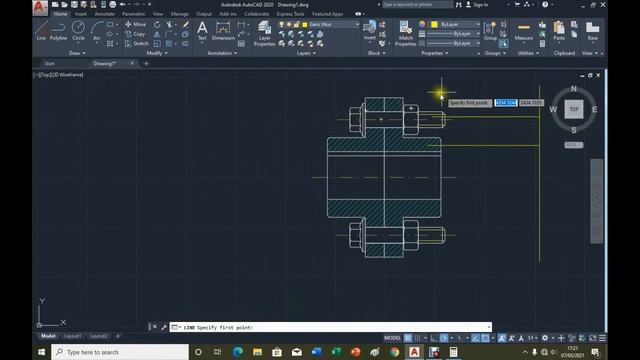Click the new drawing tab plus button
640x360 pixels.
click(x=146, y=63)
